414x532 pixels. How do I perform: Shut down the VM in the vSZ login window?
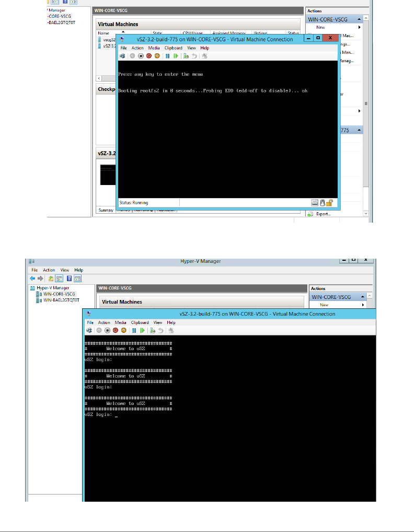click(116, 330)
